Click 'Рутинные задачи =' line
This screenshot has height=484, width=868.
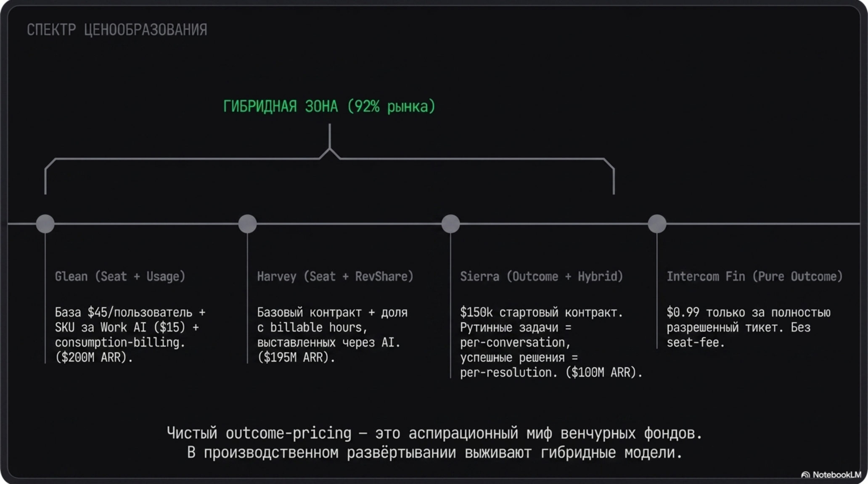[516, 328]
